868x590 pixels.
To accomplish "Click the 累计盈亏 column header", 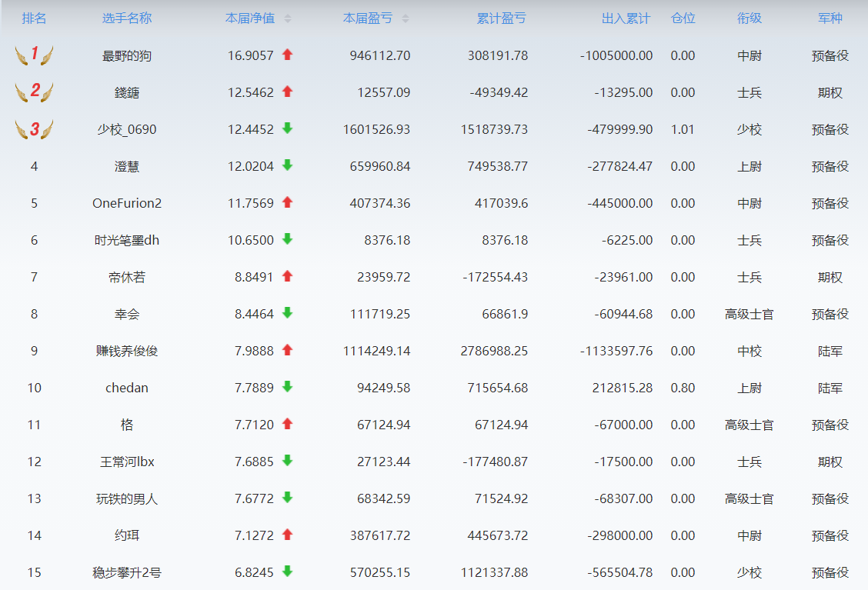I will pyautogui.click(x=502, y=18).
